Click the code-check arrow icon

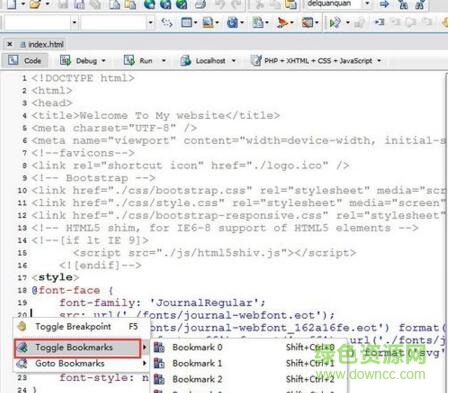(335, 23)
